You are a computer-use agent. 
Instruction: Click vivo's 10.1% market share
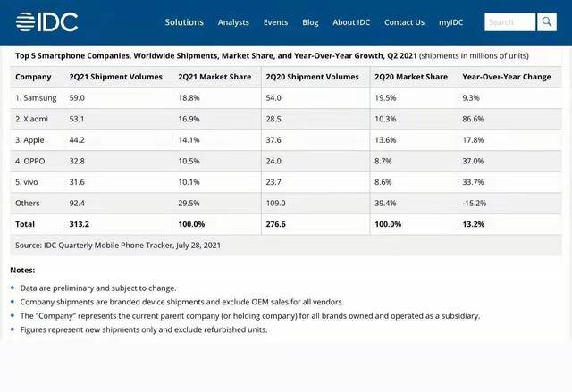(189, 182)
